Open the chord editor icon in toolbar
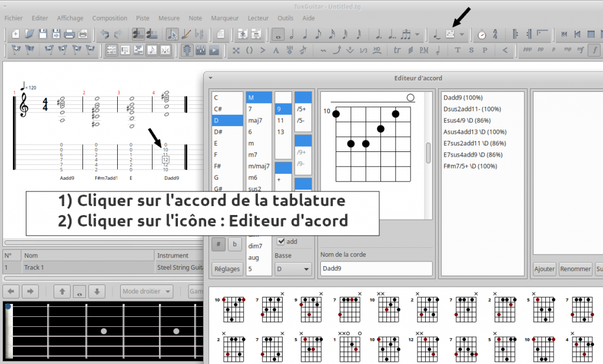The height and width of the screenshot is (364, 603). click(x=450, y=35)
